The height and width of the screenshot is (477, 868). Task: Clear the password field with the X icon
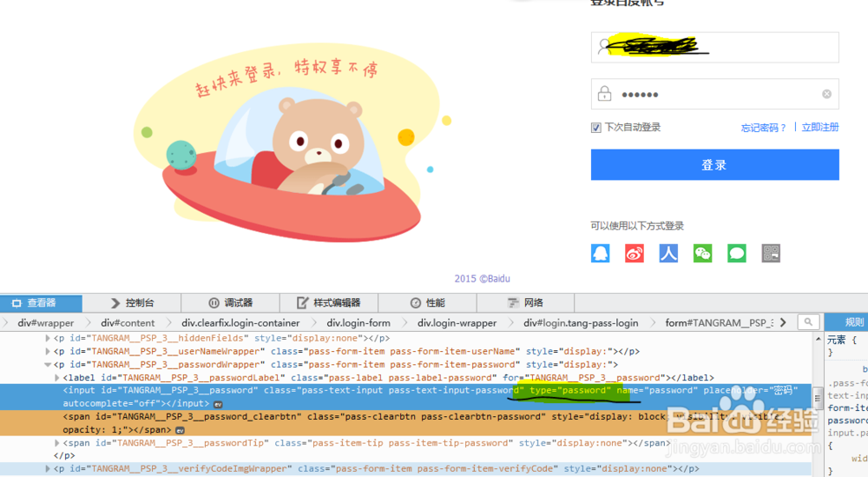(x=826, y=94)
